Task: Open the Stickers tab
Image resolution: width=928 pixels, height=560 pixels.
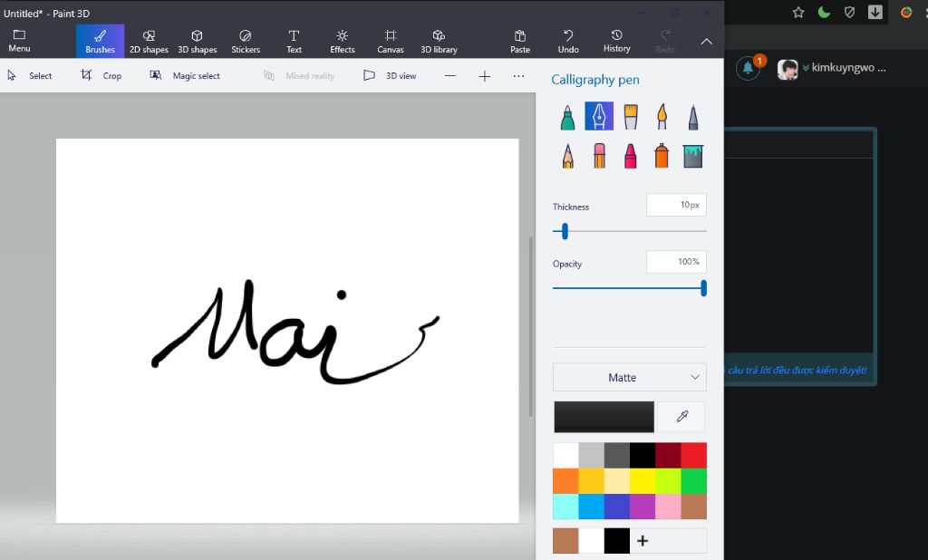Action: pos(246,41)
